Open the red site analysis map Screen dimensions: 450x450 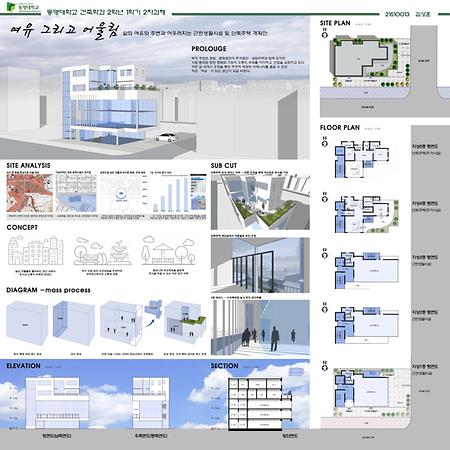click(x=30, y=193)
